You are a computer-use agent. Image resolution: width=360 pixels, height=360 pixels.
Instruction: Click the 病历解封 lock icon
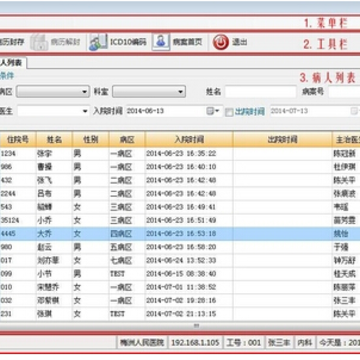(x=39, y=43)
